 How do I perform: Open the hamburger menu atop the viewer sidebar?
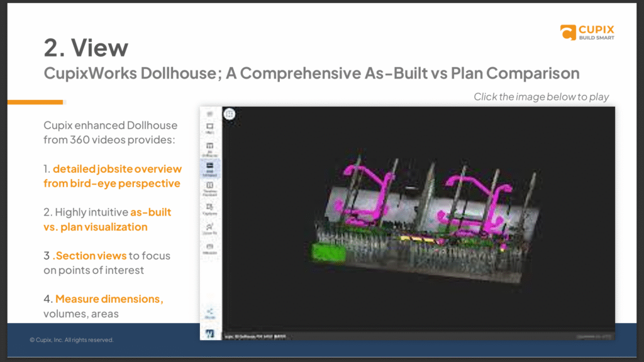point(210,114)
